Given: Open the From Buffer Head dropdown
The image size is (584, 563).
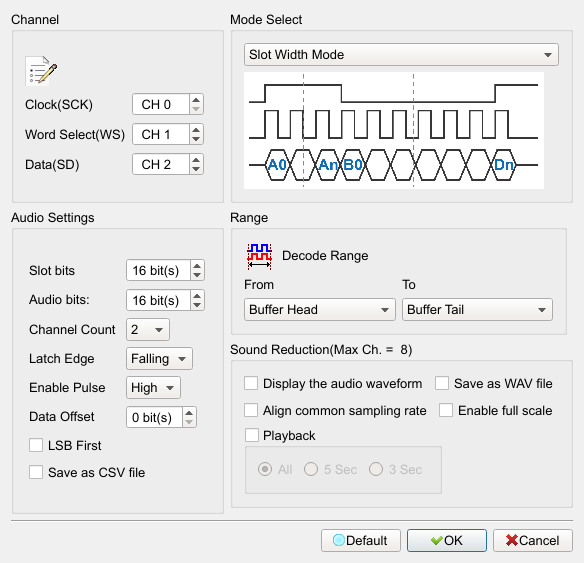Looking at the screenshot, I should point(320,309).
